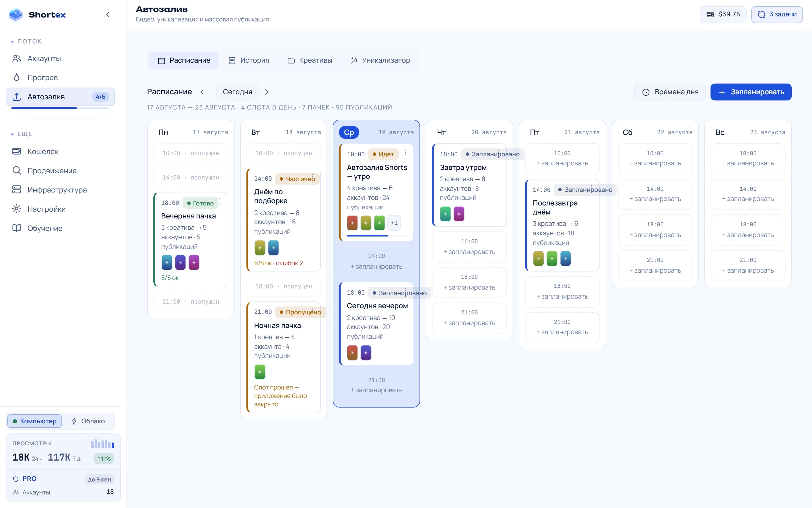Open Прогрев section
Image resolution: width=812 pixels, height=508 pixels.
[x=60, y=78]
